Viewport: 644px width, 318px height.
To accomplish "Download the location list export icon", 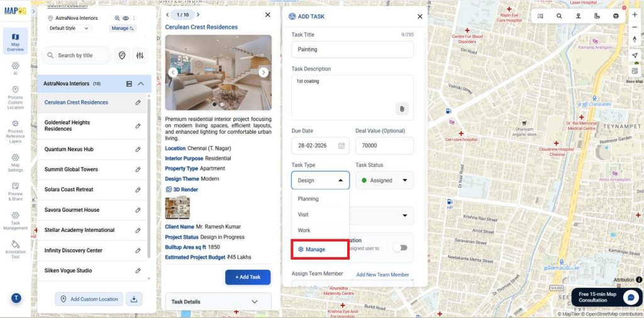I will [134, 299].
